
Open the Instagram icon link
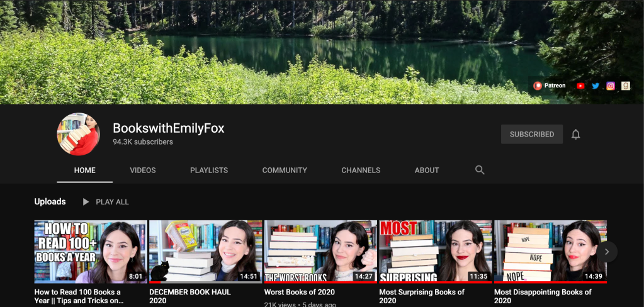pyautogui.click(x=611, y=86)
